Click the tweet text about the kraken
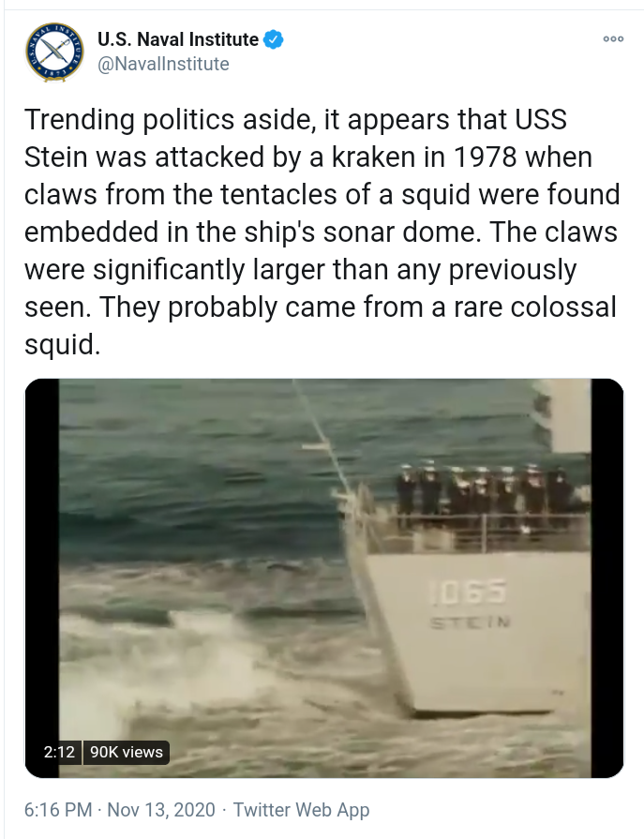Screen dimensions: 644x839 tap(322, 232)
